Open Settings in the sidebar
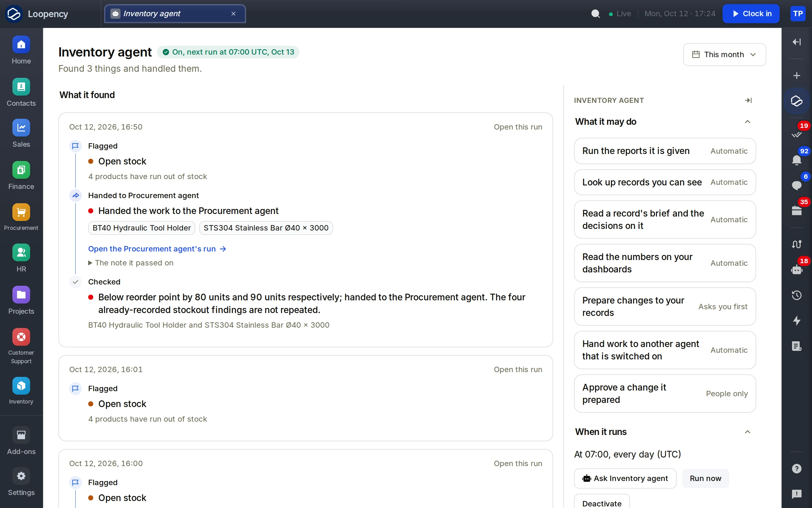This screenshot has height=508, width=812. click(21, 482)
